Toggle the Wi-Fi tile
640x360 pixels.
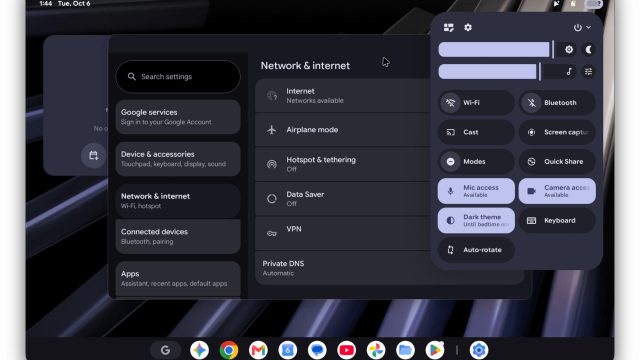tap(476, 102)
